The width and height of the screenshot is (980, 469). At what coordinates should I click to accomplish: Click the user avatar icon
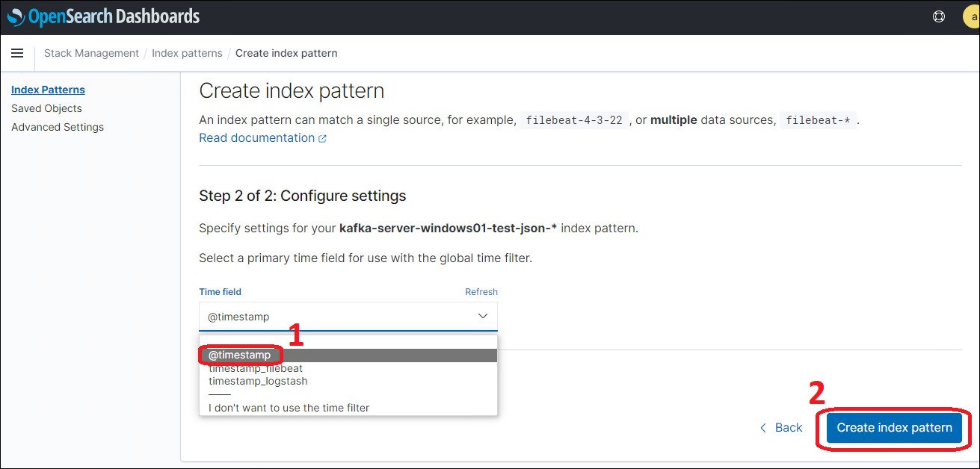click(971, 16)
